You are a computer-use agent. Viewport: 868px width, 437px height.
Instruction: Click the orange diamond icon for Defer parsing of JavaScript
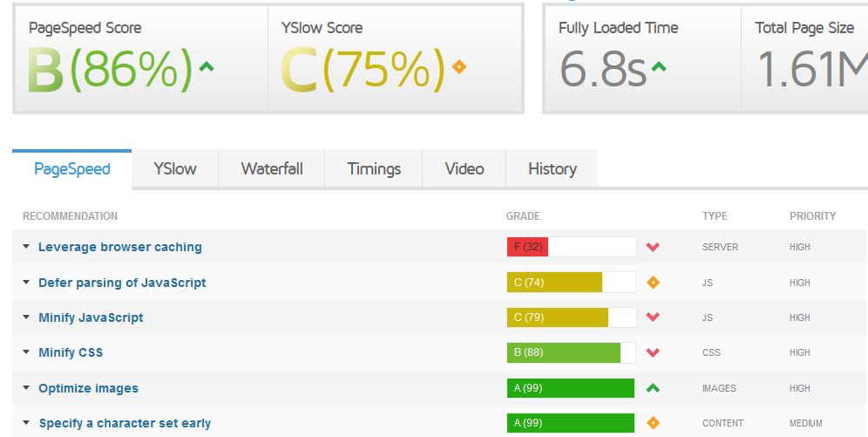(x=653, y=283)
